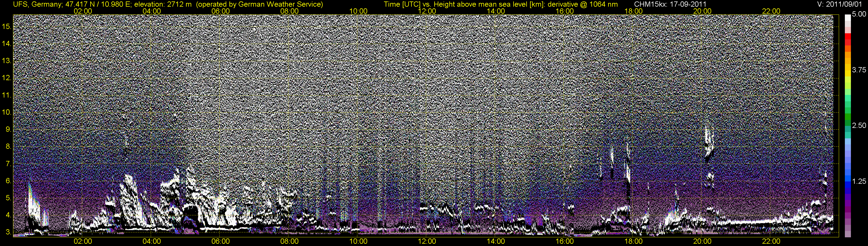This screenshot has width=868, height=246.
Task: Click the '14.' height axis label
Action: [x=7, y=43]
